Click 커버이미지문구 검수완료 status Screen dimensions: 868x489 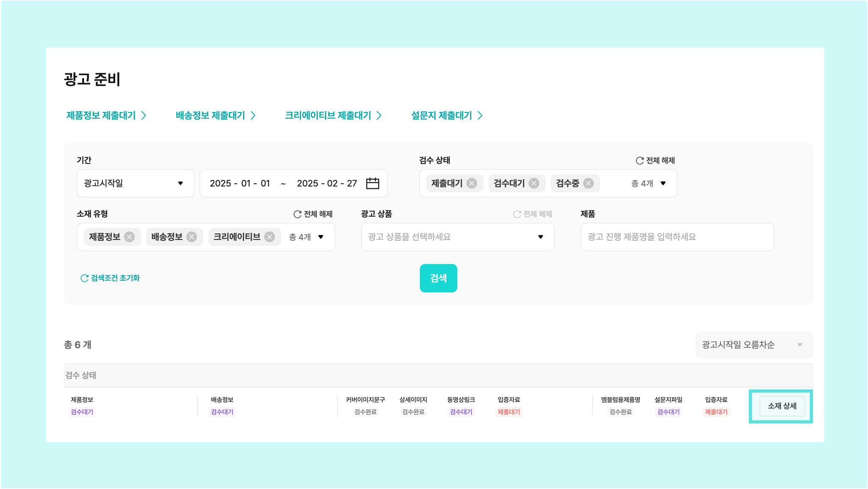[x=365, y=412]
